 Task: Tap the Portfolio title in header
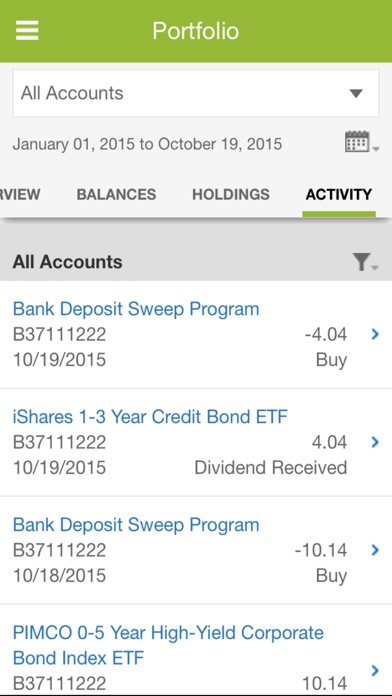196,31
